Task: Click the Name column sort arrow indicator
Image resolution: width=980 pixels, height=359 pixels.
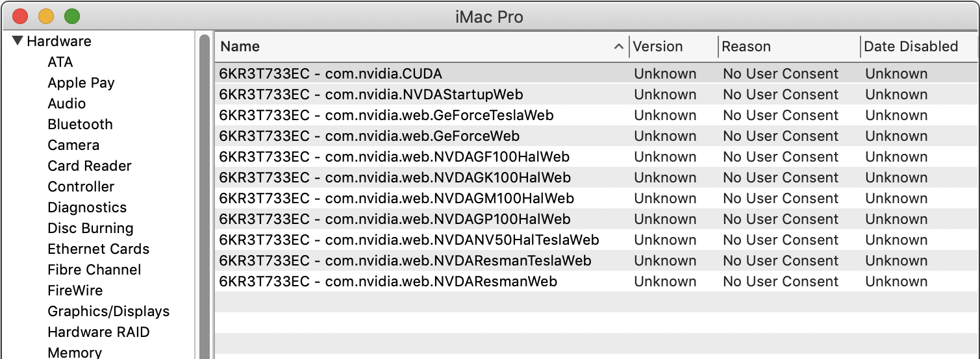Action: tap(618, 46)
